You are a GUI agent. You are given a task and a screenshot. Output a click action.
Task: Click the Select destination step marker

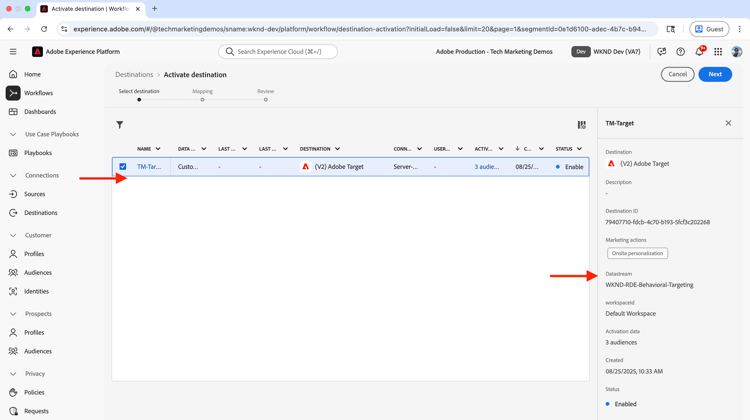(139, 99)
